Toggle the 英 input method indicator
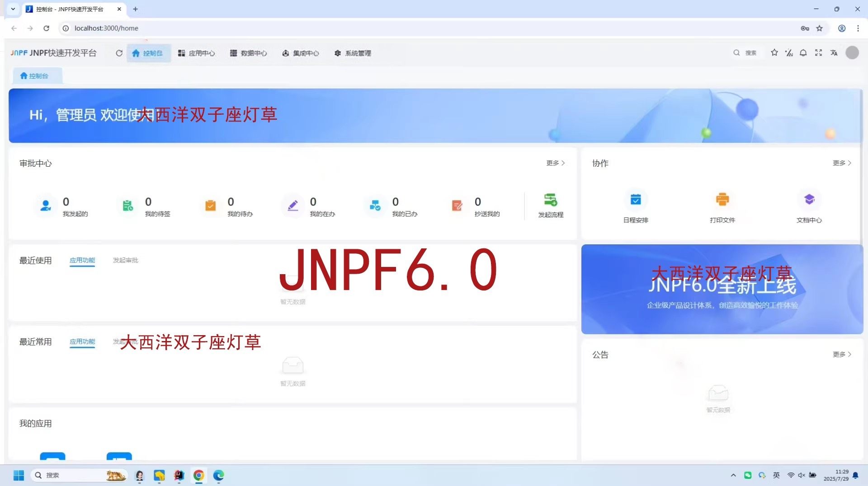 pos(777,475)
